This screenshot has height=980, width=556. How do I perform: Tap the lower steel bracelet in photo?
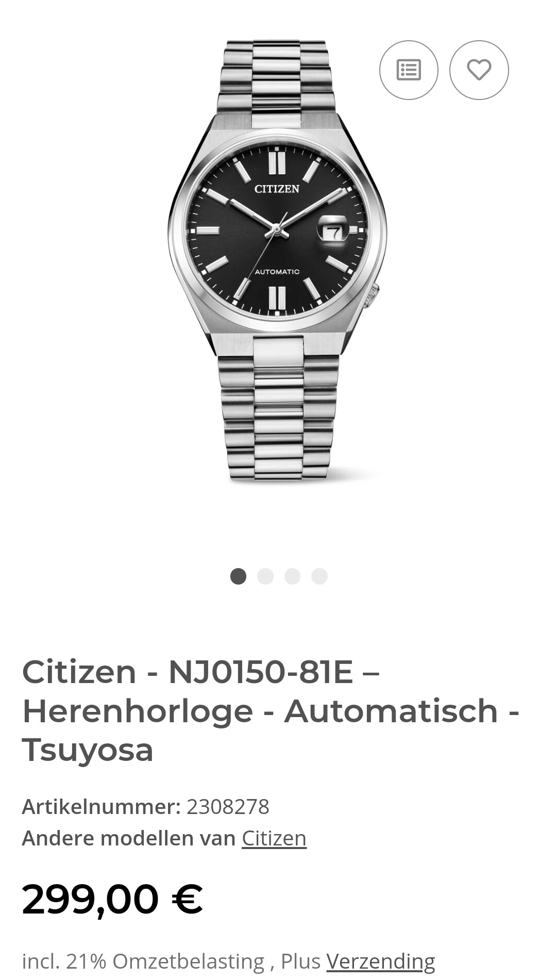279,407
